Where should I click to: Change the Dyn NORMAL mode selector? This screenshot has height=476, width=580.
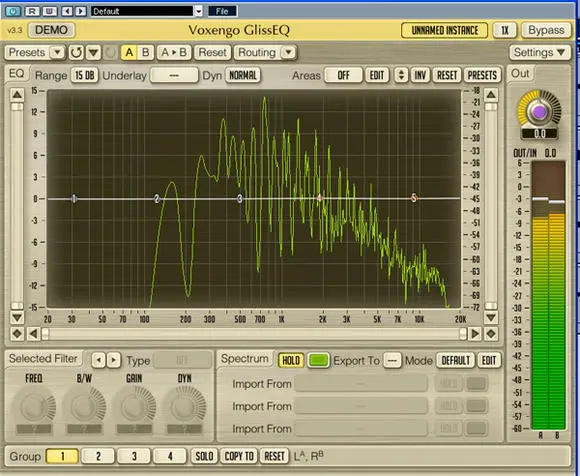[x=243, y=75]
